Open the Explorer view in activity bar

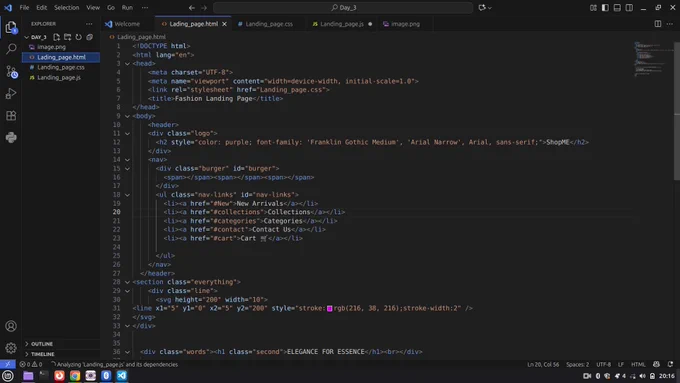coord(11,27)
